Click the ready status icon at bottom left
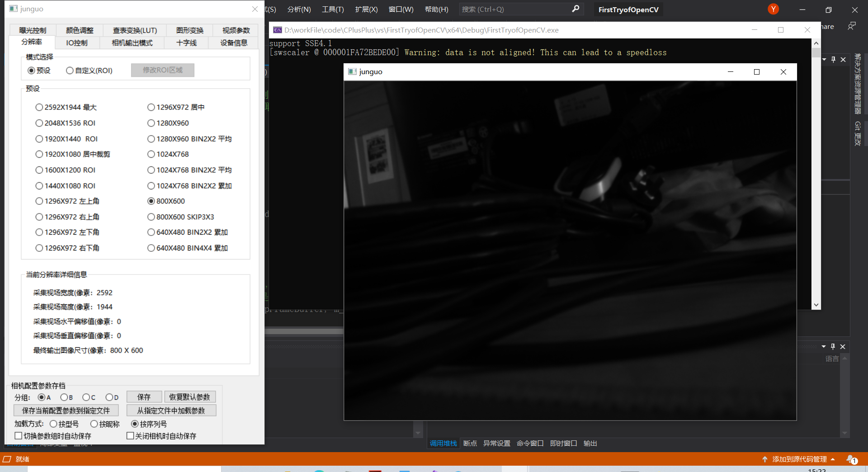This screenshot has height=472, width=868. tap(7, 459)
